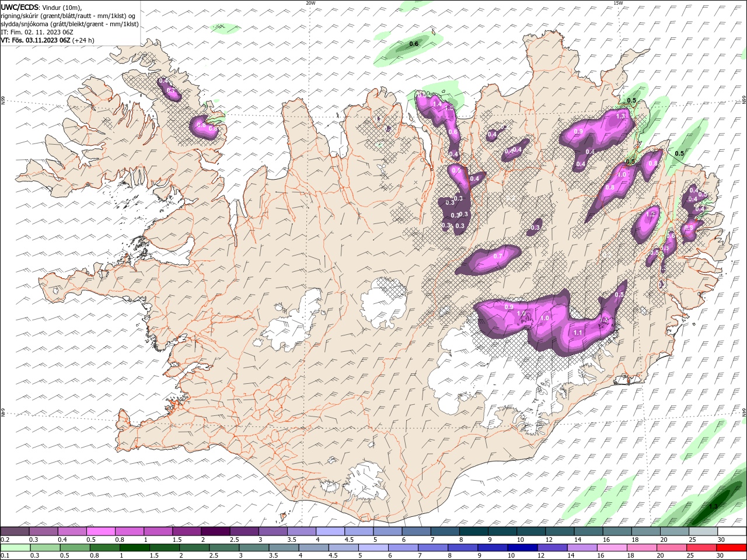Click the 1.1 value over the southeast glacier
The height and width of the screenshot is (560, 747).
[x=578, y=332]
